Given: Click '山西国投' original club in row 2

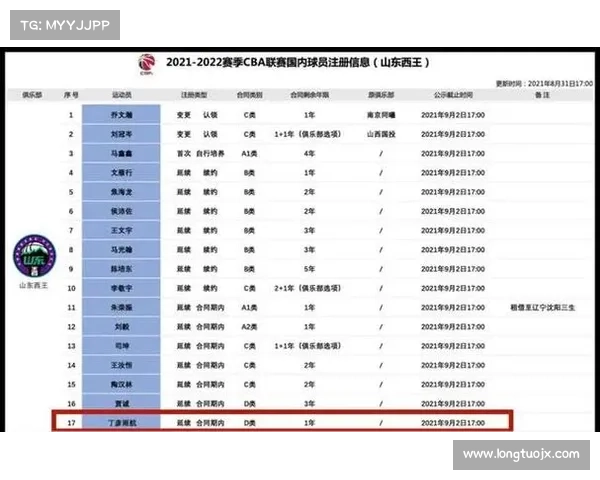Looking at the screenshot, I should pos(381,134).
